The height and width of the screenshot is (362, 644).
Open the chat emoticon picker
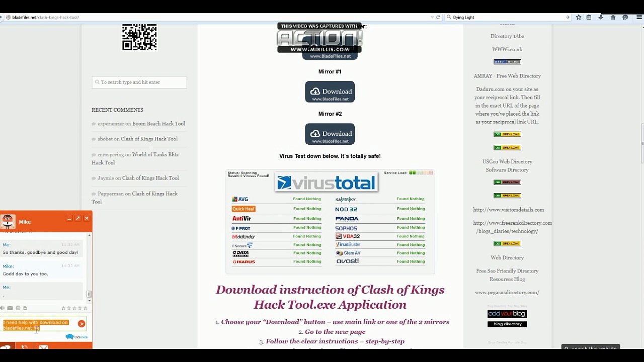tap(18, 308)
